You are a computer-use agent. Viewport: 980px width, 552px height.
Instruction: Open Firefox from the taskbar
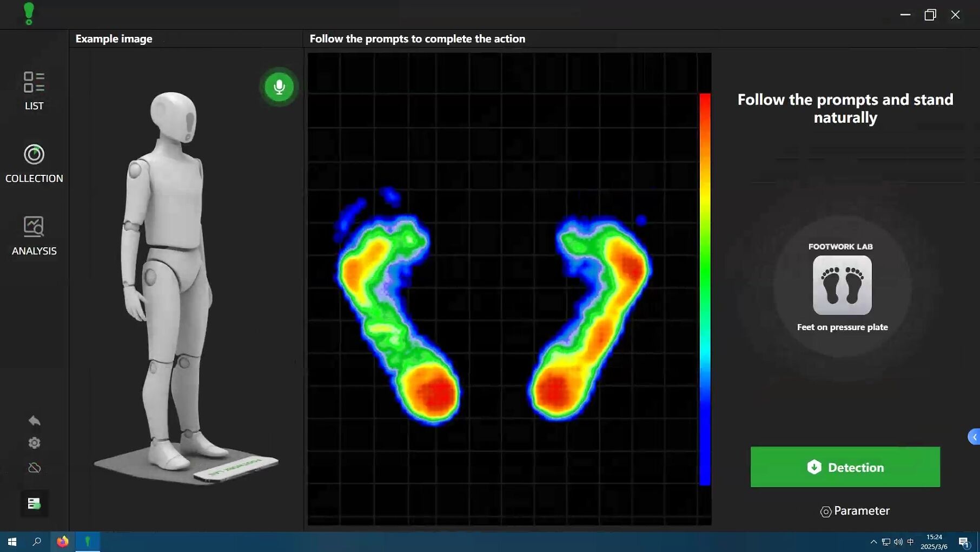[63, 542]
